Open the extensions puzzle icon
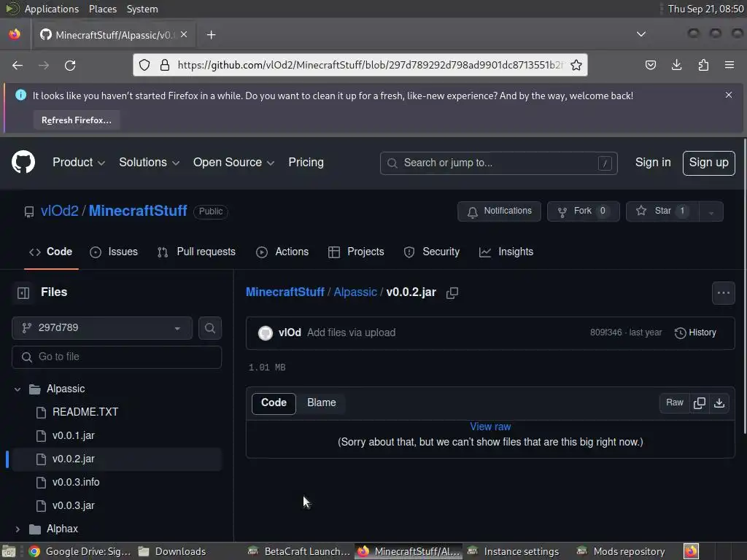The height and width of the screenshot is (560, 747). pyautogui.click(x=703, y=65)
